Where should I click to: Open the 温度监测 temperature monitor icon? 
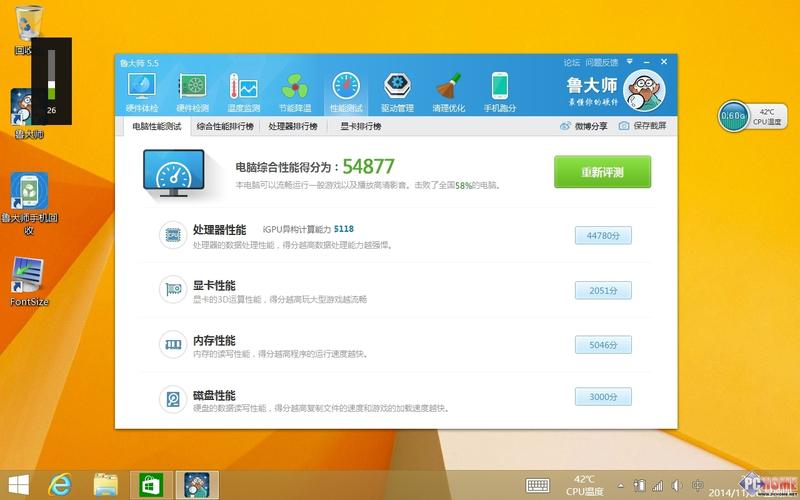click(243, 92)
